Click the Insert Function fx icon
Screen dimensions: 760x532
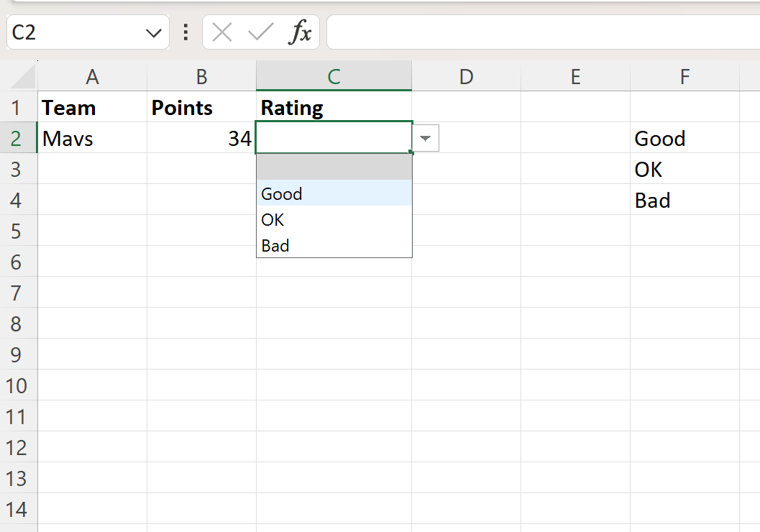[301, 32]
